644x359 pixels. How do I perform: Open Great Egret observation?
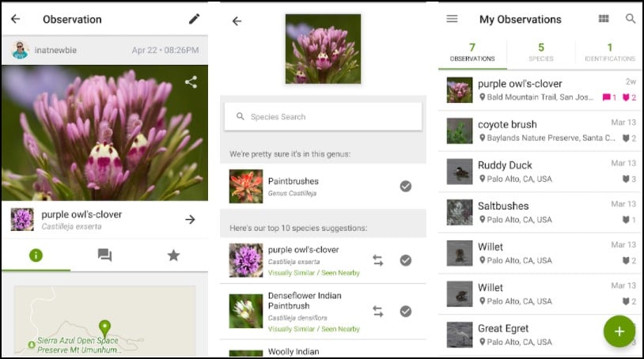540,334
